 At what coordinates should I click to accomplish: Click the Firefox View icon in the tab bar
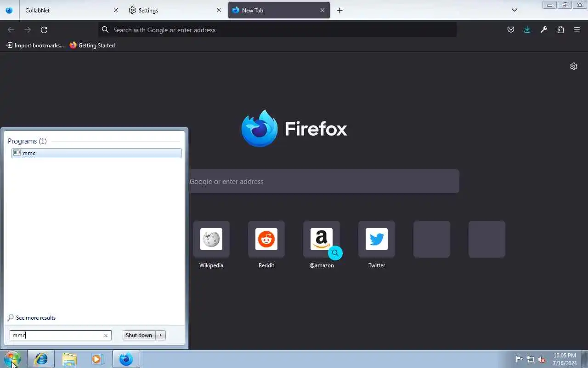(x=9, y=10)
